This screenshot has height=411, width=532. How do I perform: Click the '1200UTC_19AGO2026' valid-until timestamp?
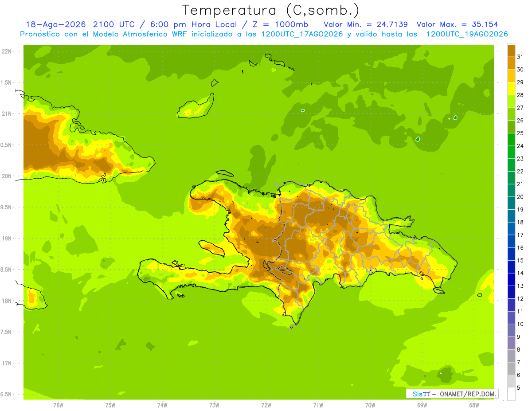(x=467, y=34)
